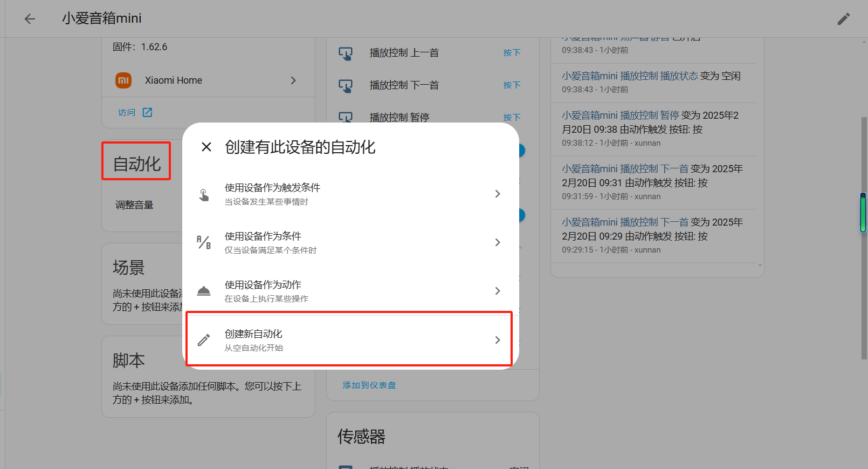Click the 场景 section heading
This screenshot has height=469, width=868.
(x=128, y=268)
